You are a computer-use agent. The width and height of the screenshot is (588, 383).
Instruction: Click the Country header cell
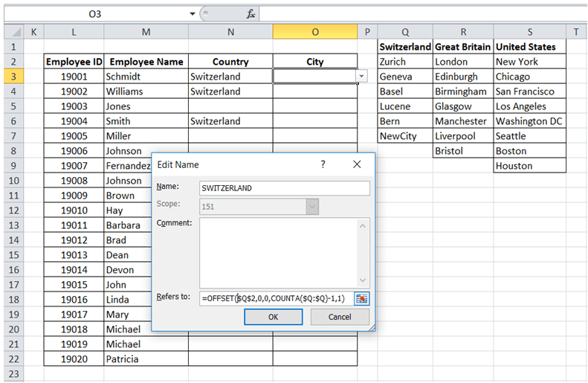pyautogui.click(x=230, y=62)
